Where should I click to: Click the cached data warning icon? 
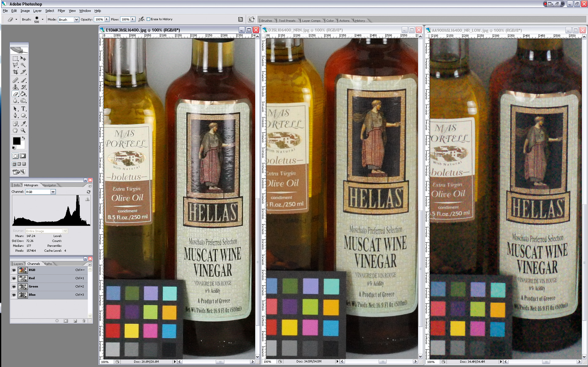point(87,199)
